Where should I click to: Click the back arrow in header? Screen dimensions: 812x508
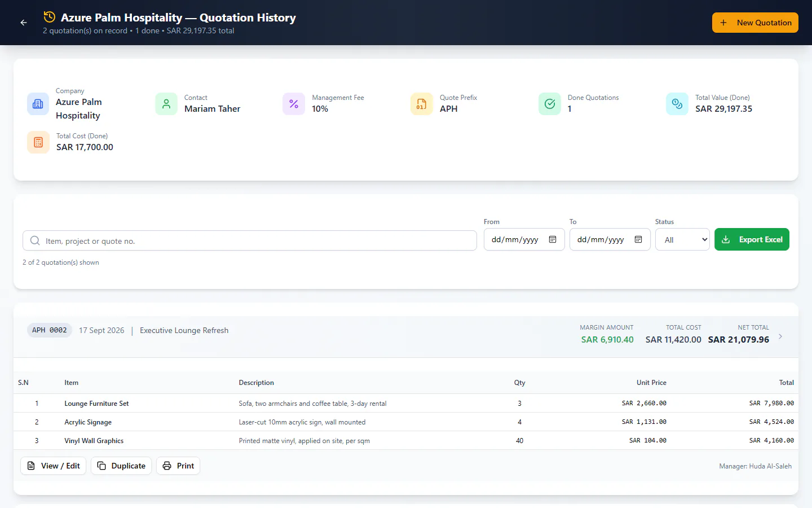(x=24, y=23)
